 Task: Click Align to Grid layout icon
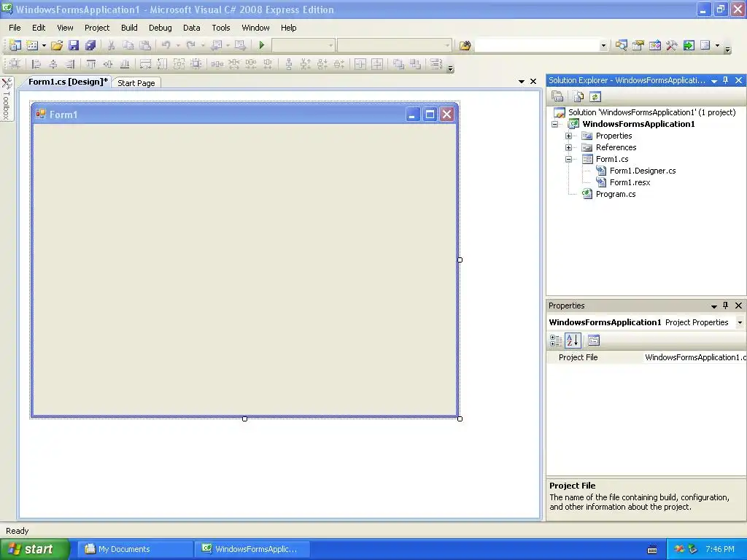15,64
